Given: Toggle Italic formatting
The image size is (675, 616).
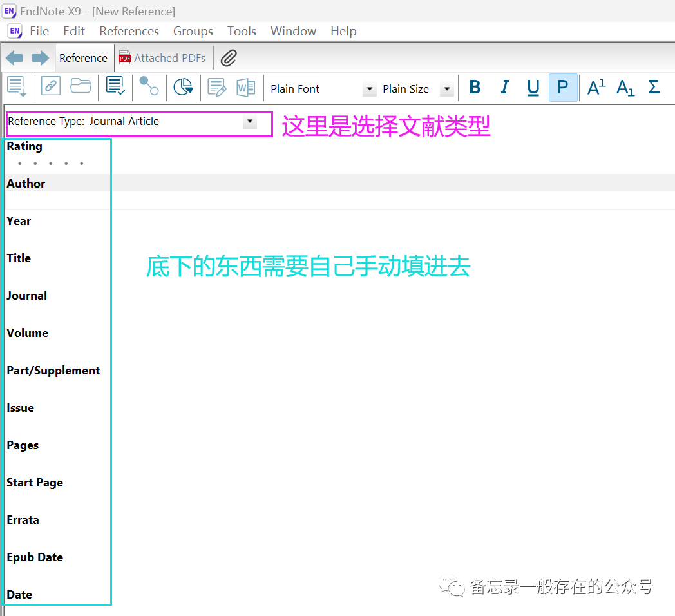Looking at the screenshot, I should (504, 87).
